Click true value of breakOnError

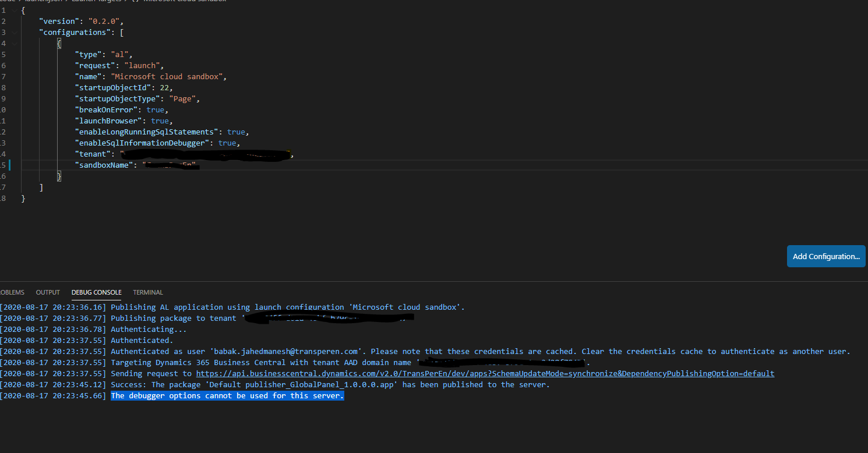pos(155,110)
